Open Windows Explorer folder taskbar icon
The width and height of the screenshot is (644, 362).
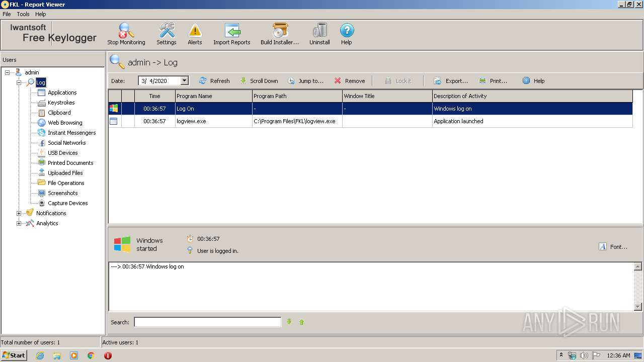[x=57, y=355]
